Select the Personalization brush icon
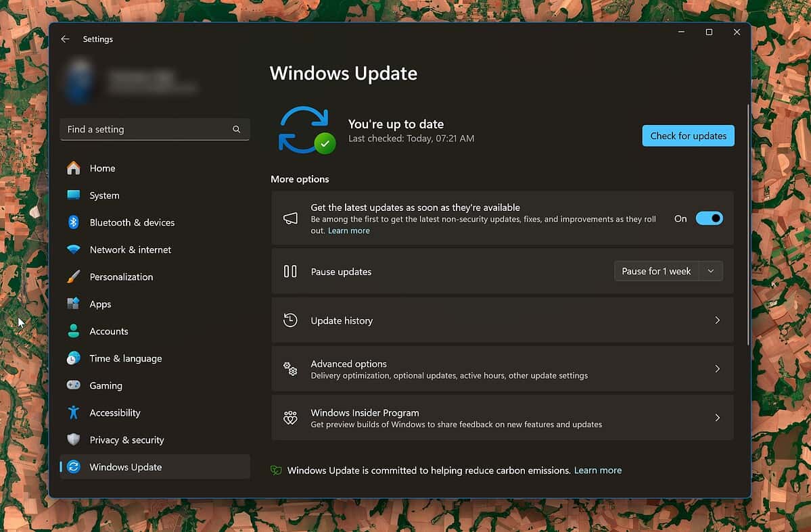The width and height of the screenshot is (811, 532). [x=73, y=276]
